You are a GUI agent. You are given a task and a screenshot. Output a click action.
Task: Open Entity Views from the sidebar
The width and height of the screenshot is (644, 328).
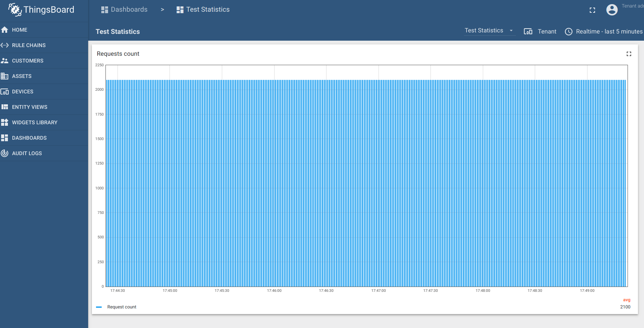pyautogui.click(x=29, y=107)
